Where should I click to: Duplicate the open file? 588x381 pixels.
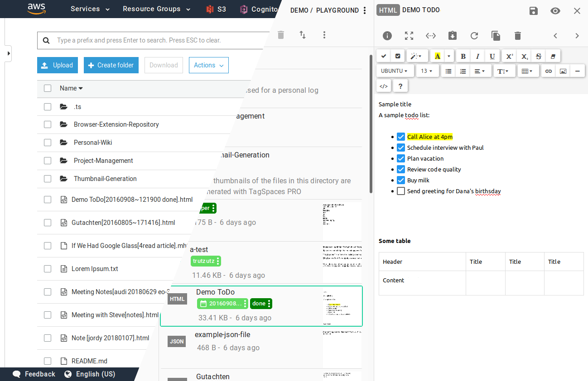tap(496, 35)
